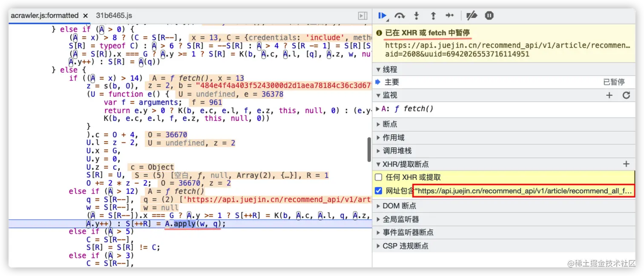Click the paused request URL text
Screen dimensions: 644x276
(x=507, y=50)
